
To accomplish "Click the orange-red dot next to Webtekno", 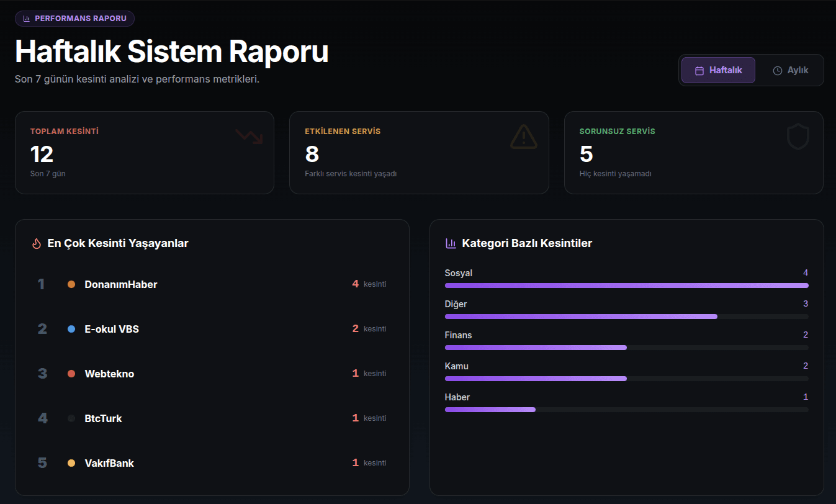I will (x=71, y=374).
